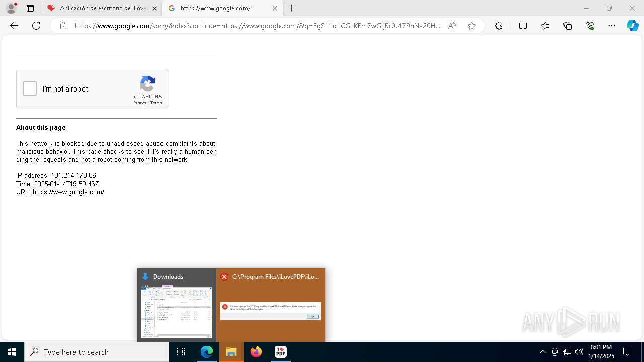Click the Time: 2025-01-14T19:59:46Z line
The width and height of the screenshot is (644, 362).
click(57, 184)
